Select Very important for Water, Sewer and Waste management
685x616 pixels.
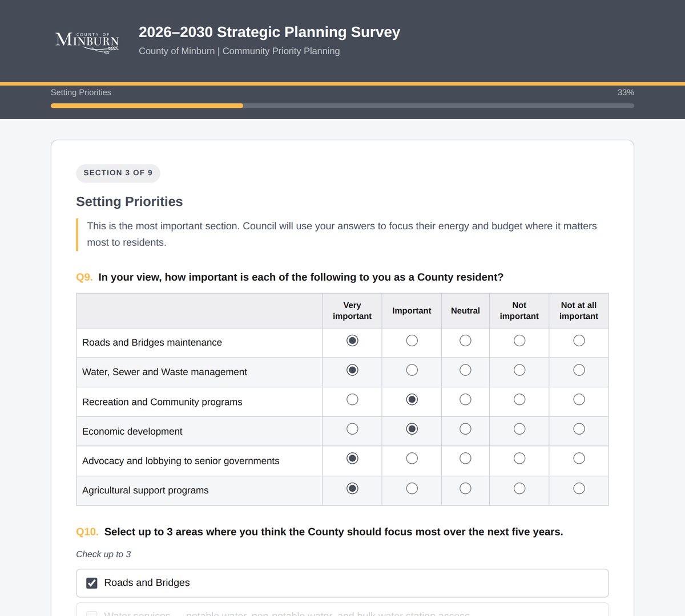352,370
